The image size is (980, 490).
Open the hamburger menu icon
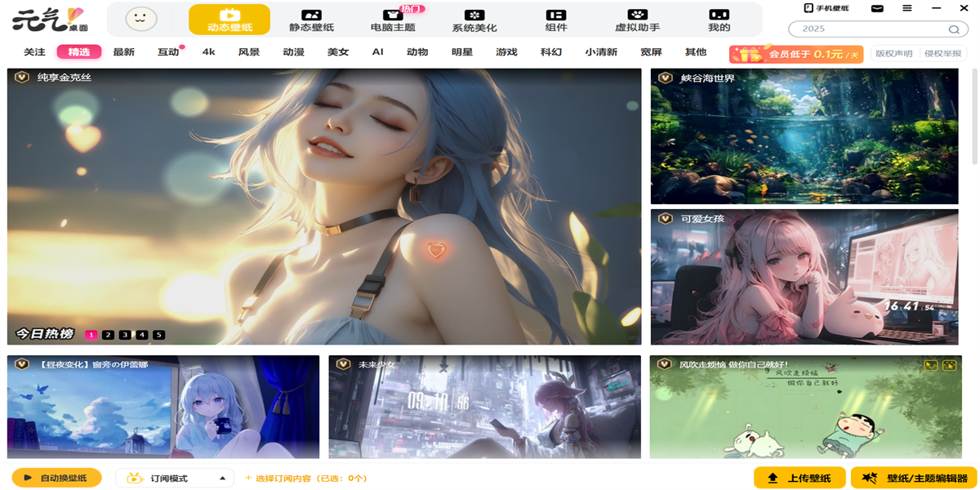(907, 8)
